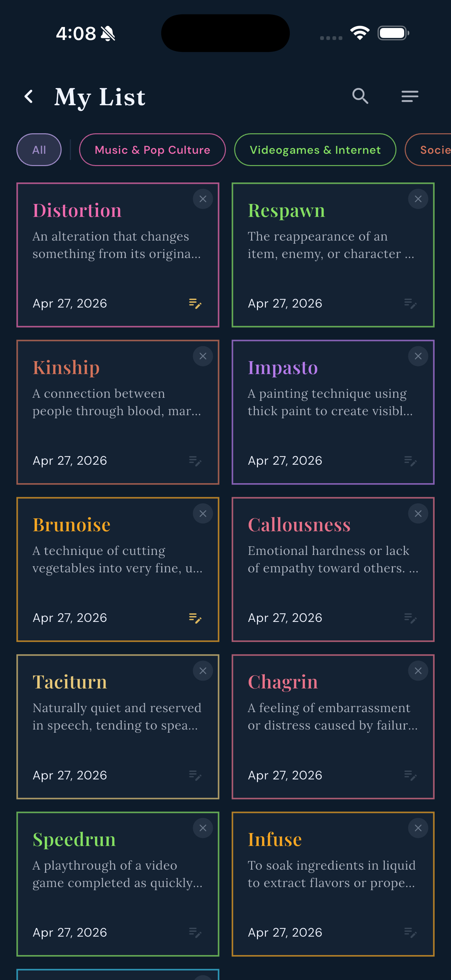This screenshot has width=451, height=980.
Task: Tap the edit-note icon on Respawn card
Action: 410,303
